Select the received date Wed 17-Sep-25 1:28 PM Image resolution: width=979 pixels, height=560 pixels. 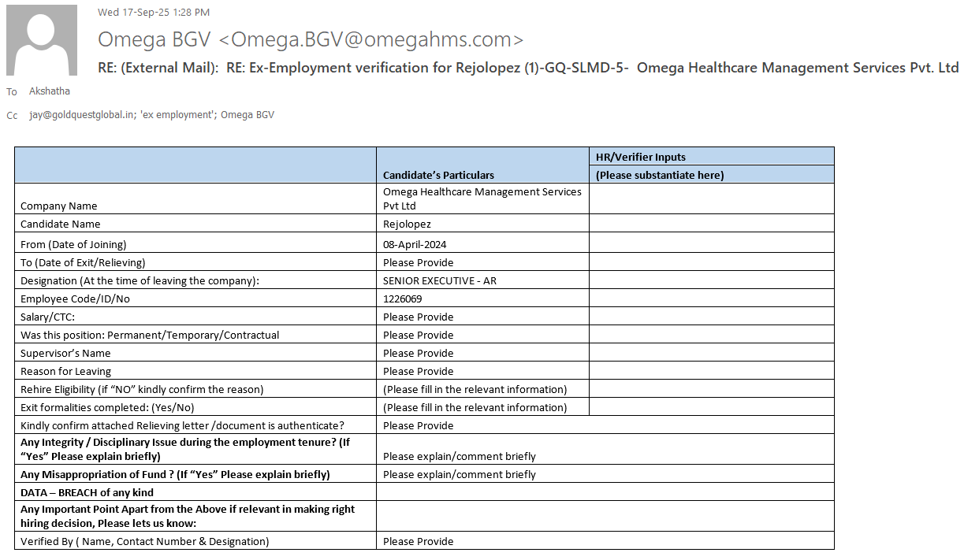pyautogui.click(x=154, y=13)
